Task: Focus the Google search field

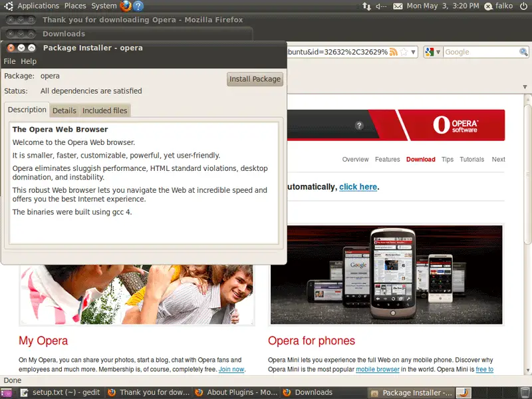Action: tap(481, 52)
